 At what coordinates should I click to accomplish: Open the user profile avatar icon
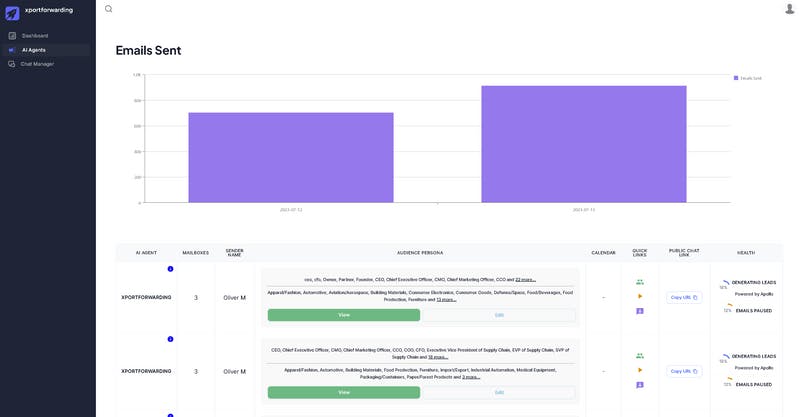tap(789, 8)
